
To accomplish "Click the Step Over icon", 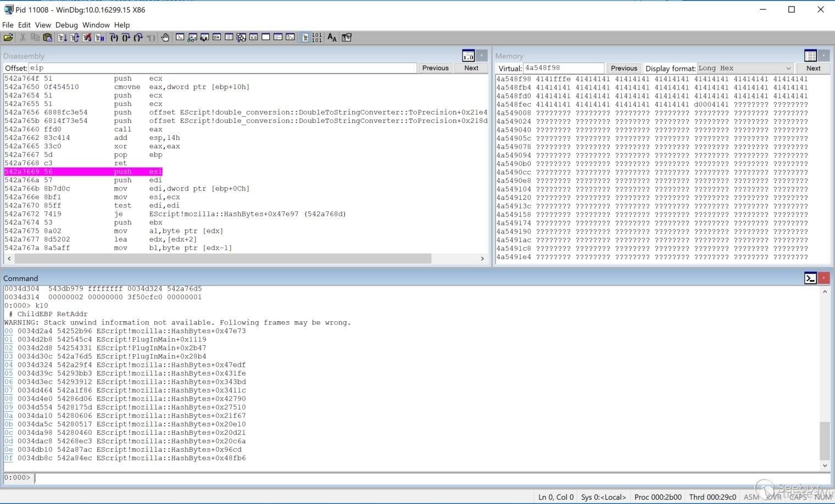I will point(126,37).
